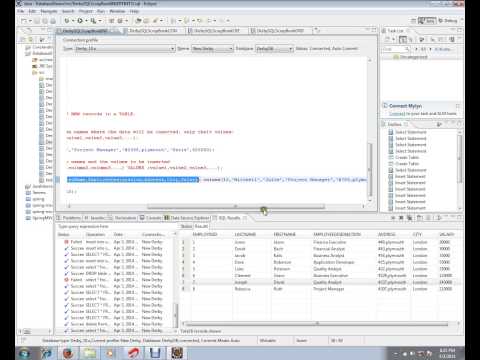Click the Connect link under Connect Mylyn
The image size is (480, 360).
(x=397, y=114)
